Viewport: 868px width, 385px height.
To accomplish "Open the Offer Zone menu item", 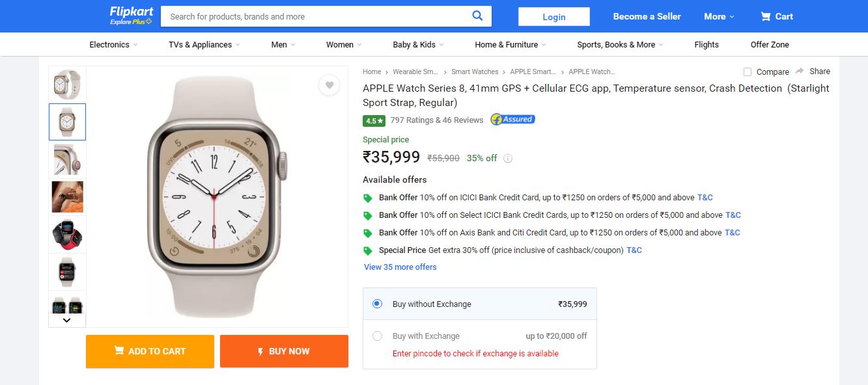I will point(770,45).
